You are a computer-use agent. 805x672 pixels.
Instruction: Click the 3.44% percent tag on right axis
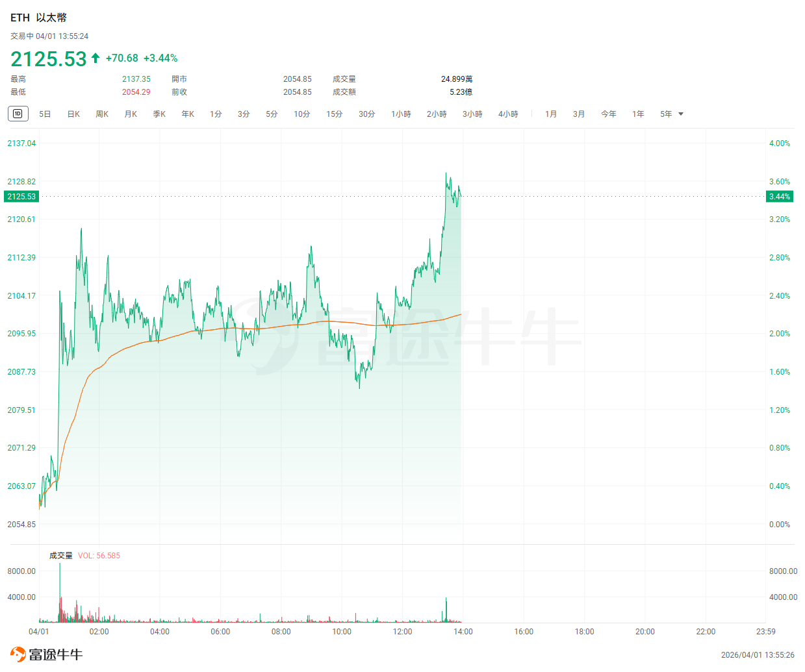tap(779, 197)
